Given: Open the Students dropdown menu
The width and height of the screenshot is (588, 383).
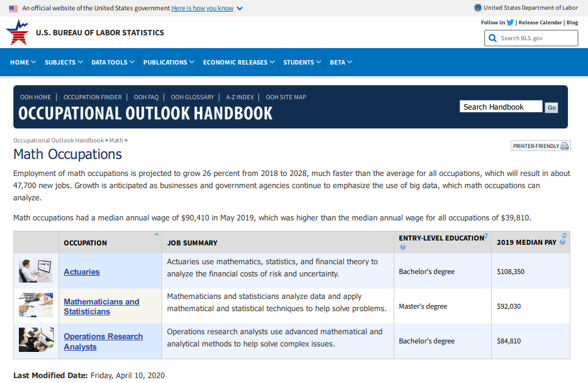Looking at the screenshot, I should click(302, 62).
